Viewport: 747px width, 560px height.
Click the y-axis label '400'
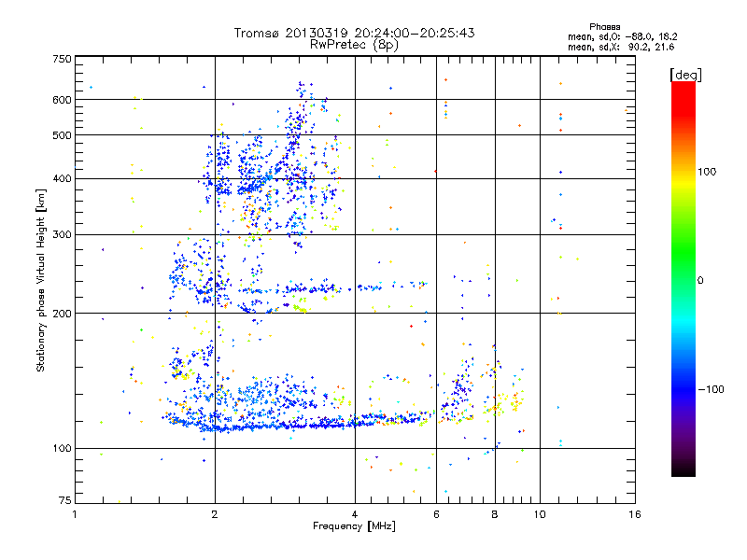coord(63,179)
